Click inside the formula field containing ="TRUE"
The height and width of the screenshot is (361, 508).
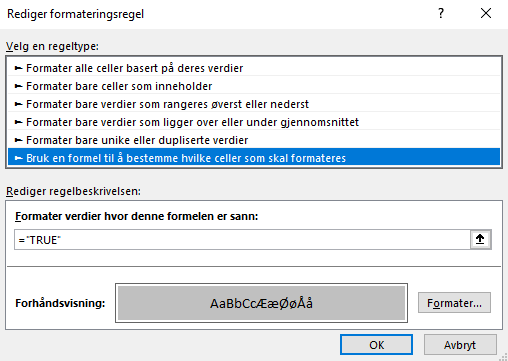(242, 240)
